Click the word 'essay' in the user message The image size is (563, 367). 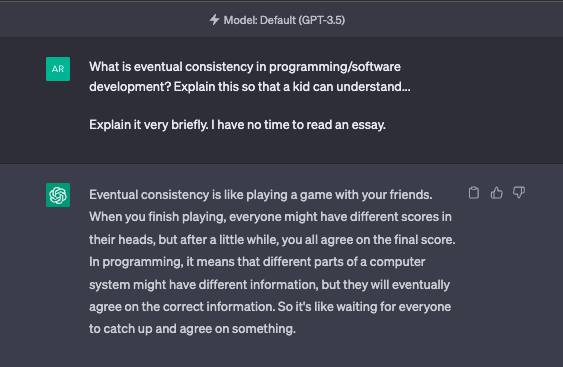click(368, 125)
